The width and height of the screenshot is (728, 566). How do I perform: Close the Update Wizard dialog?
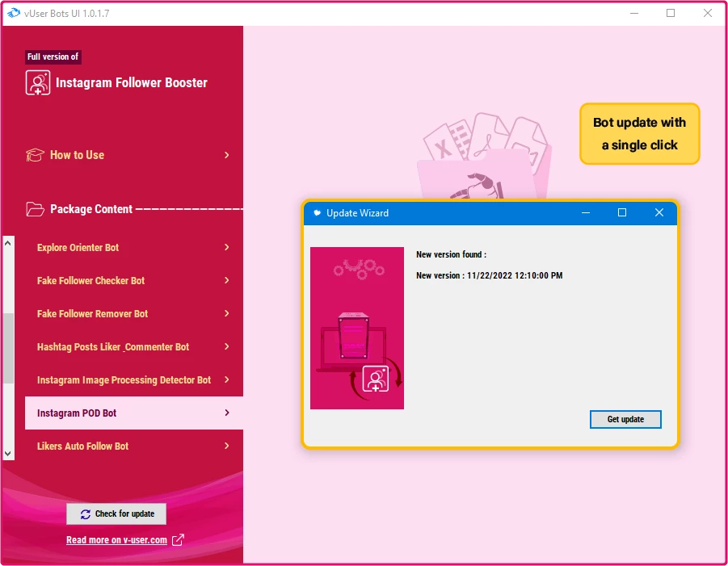[x=659, y=212]
